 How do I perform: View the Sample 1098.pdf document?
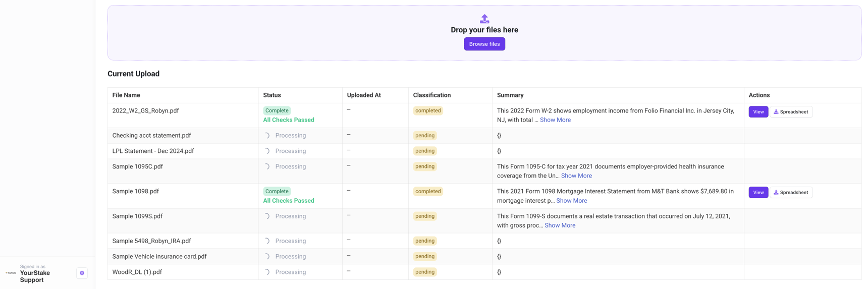click(758, 192)
